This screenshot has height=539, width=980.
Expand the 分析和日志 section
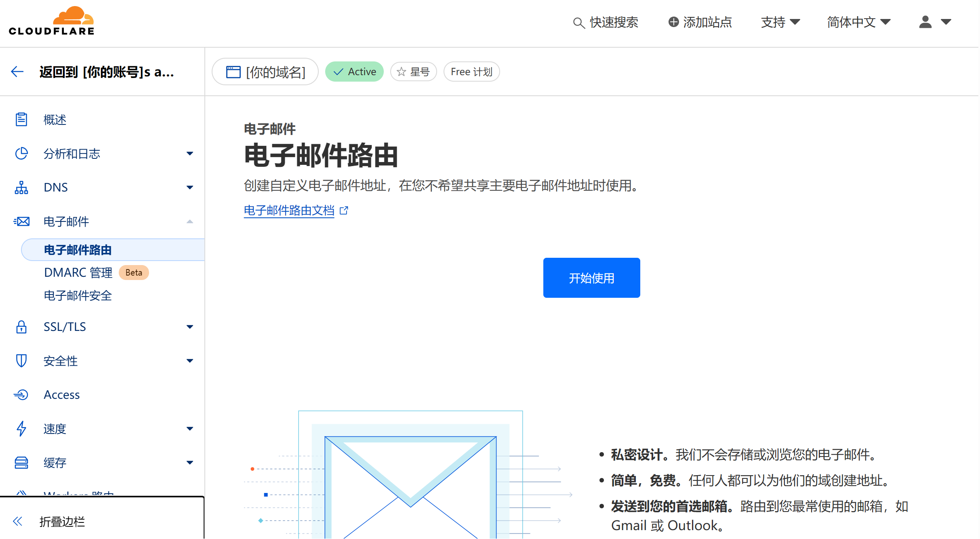click(x=189, y=154)
